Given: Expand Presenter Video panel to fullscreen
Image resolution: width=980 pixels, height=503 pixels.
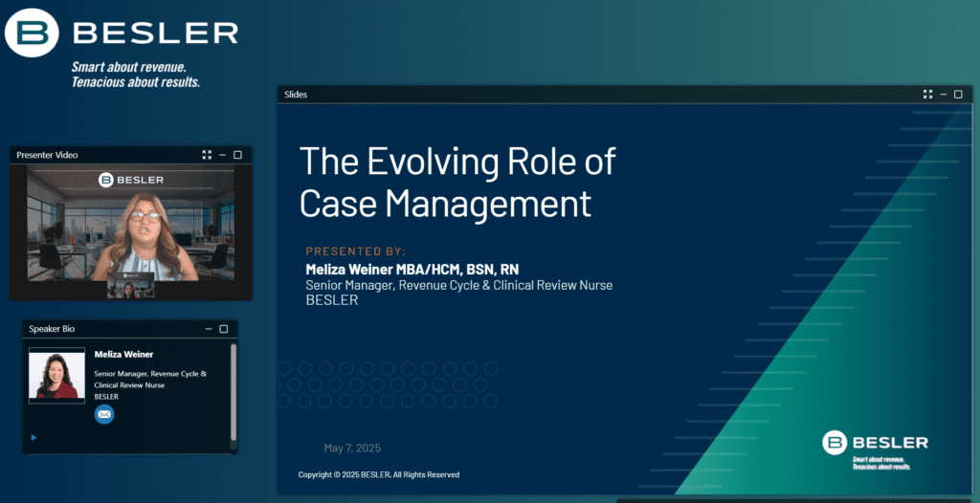Looking at the screenshot, I should pos(207,155).
